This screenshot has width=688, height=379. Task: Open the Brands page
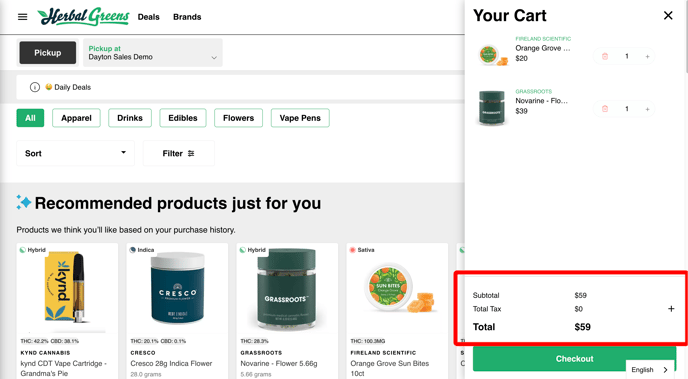click(187, 17)
